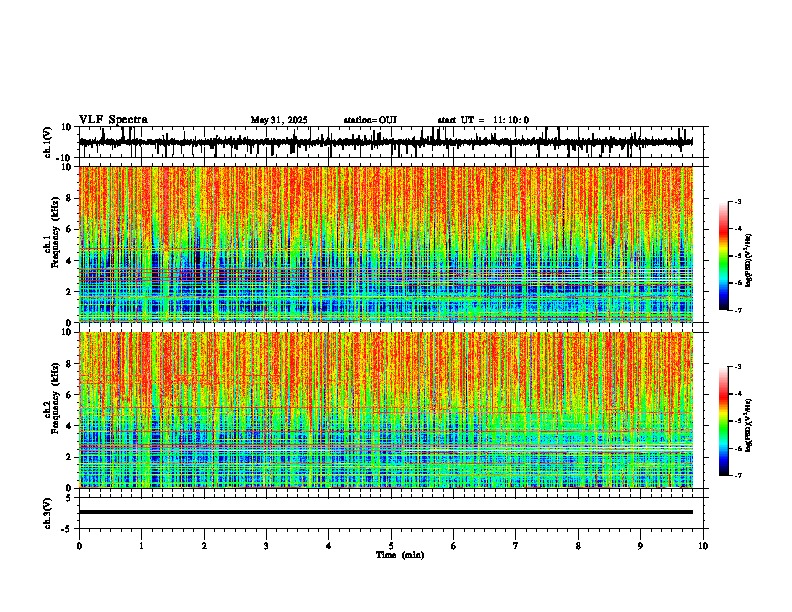The height and width of the screenshot is (612, 792).
Task: Click the ch.1 spectrogram color scale bar
Action: (x=724, y=256)
